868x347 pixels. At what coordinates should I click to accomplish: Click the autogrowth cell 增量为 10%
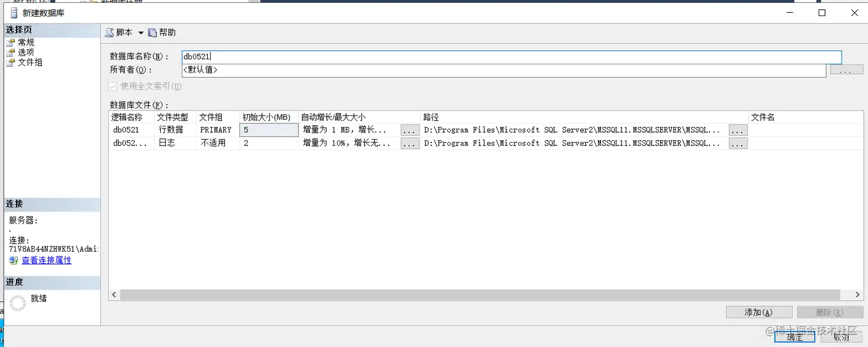(x=350, y=143)
